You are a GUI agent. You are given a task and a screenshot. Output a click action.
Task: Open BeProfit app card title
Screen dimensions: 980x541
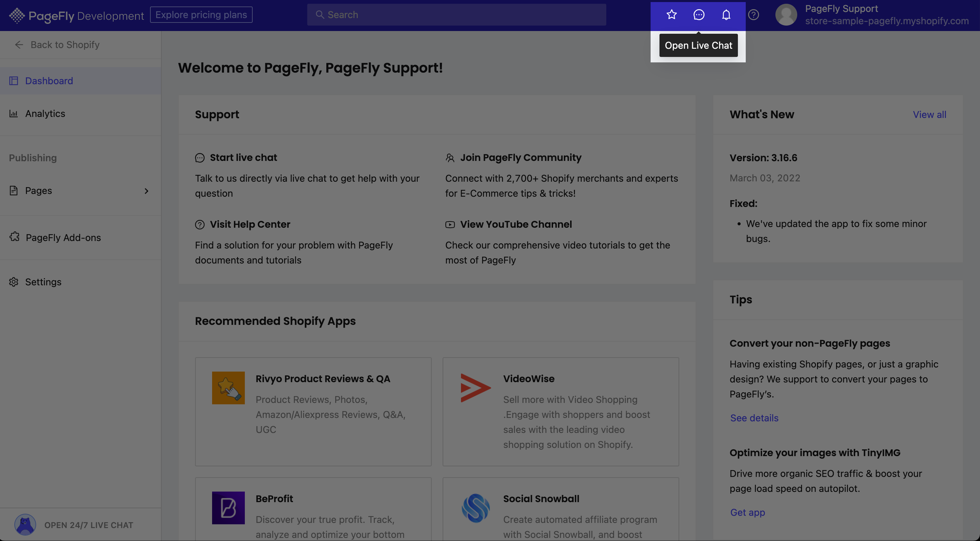click(x=274, y=498)
